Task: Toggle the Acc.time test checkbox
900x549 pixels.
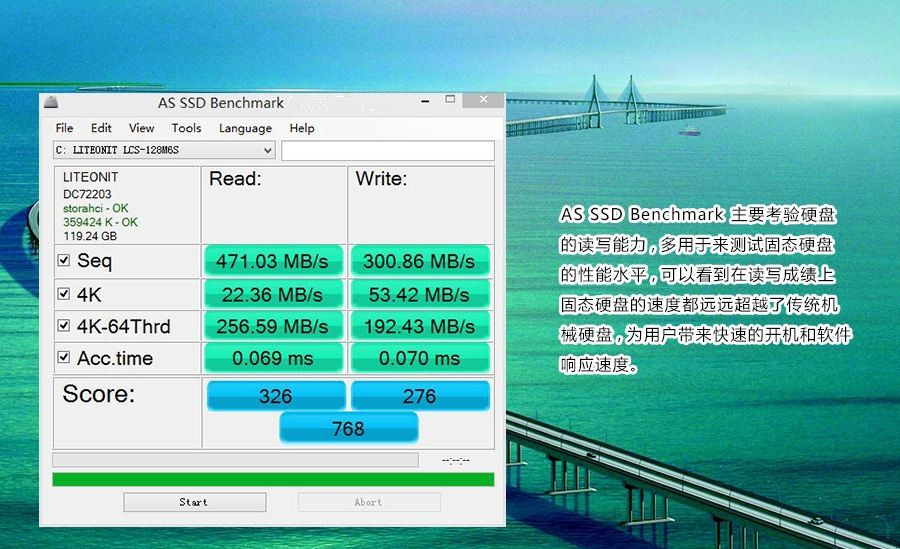Action: pyautogui.click(x=64, y=357)
